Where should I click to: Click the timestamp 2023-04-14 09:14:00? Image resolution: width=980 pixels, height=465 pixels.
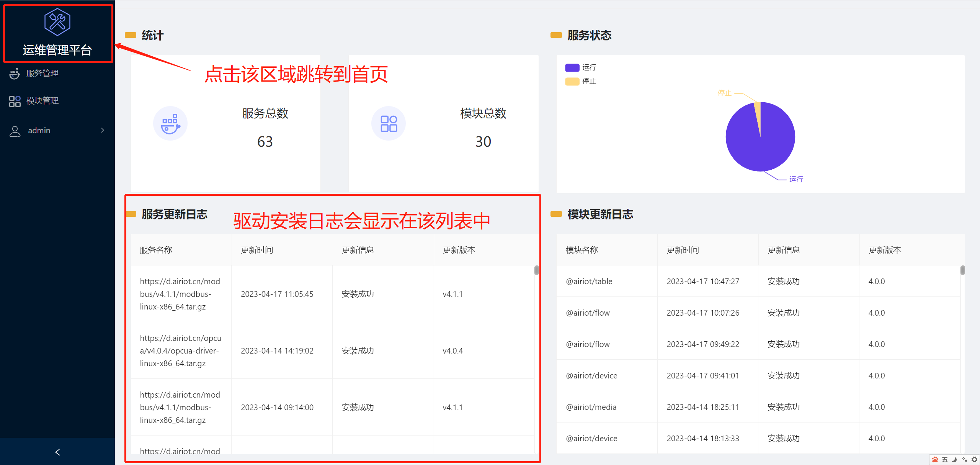(x=277, y=408)
